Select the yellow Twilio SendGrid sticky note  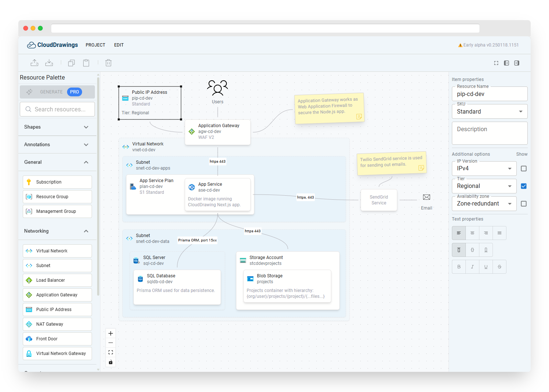[x=392, y=163]
